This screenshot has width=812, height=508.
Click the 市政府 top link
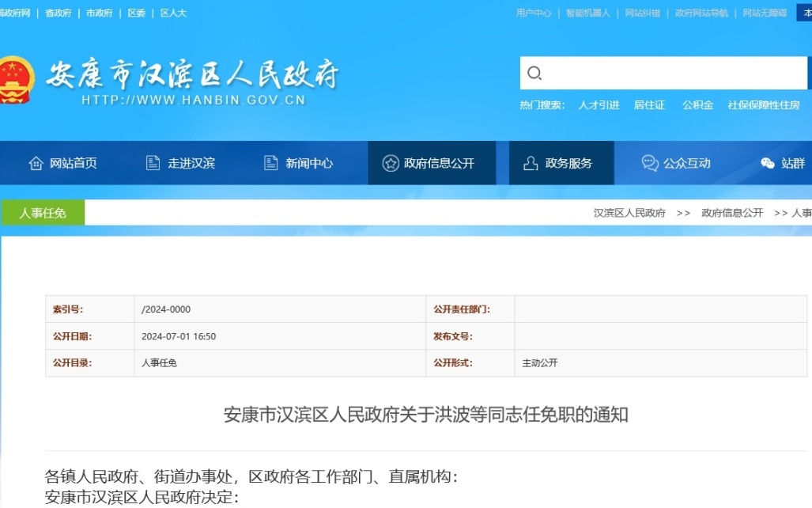coord(99,13)
